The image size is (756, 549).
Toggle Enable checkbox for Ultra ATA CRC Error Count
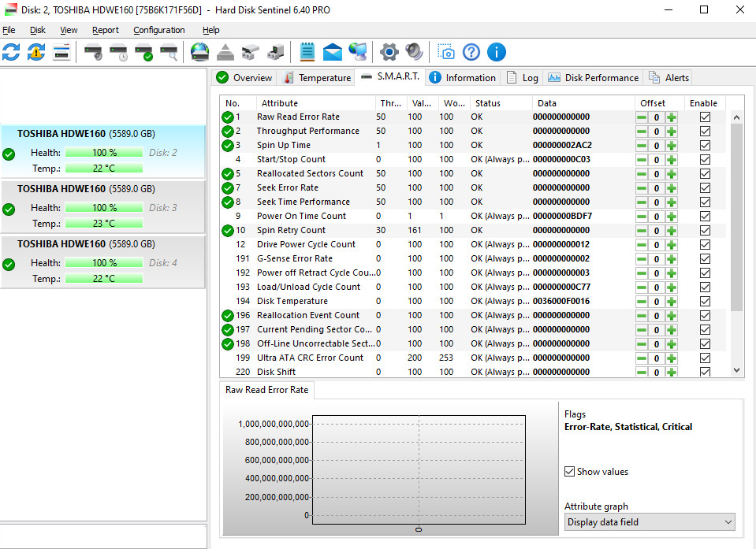coord(705,358)
